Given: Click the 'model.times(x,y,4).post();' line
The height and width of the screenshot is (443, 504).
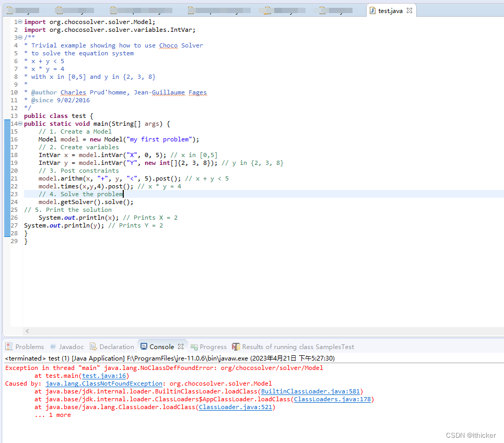Looking at the screenshot, I should click(x=86, y=186).
